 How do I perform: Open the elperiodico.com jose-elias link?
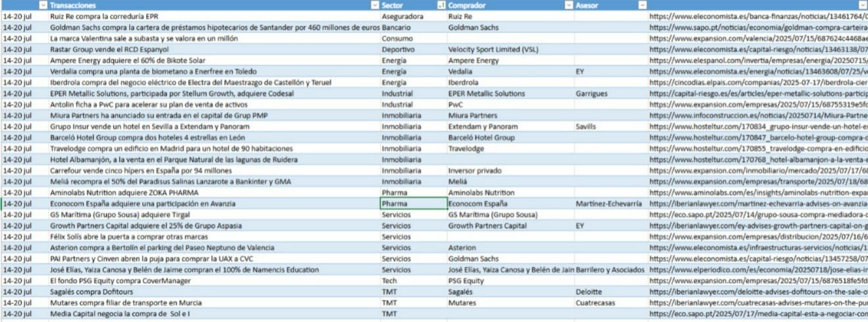click(x=758, y=270)
